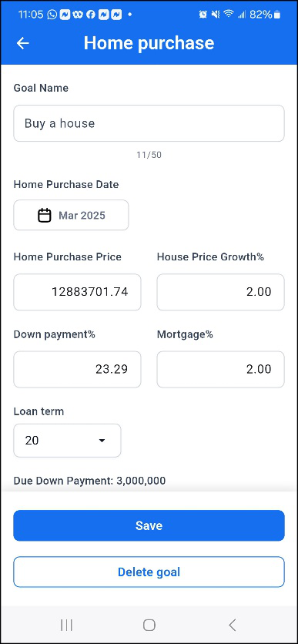The width and height of the screenshot is (298, 644).
Task: Tap the battery icon in status bar
Action: 277,15
